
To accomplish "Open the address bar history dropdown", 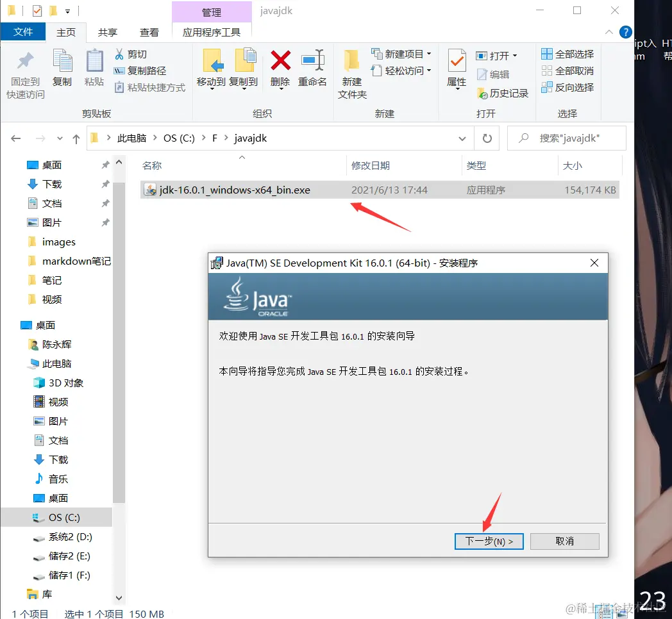I will 462,138.
